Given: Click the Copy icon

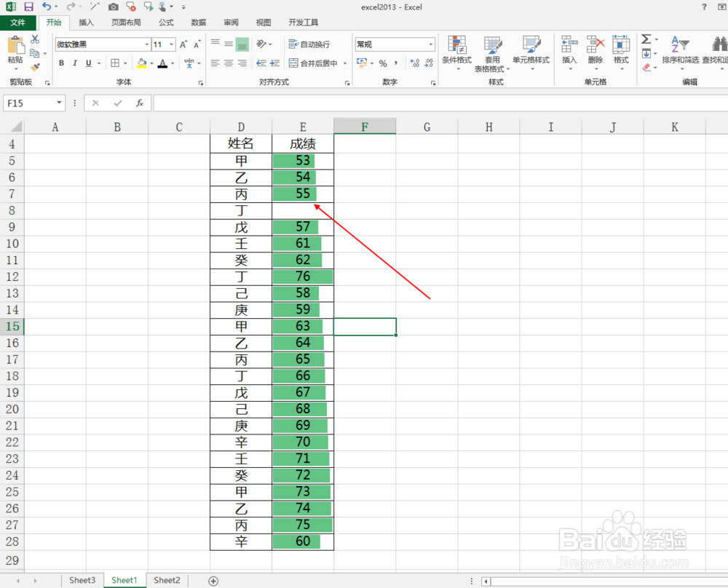Looking at the screenshot, I should coord(35,53).
